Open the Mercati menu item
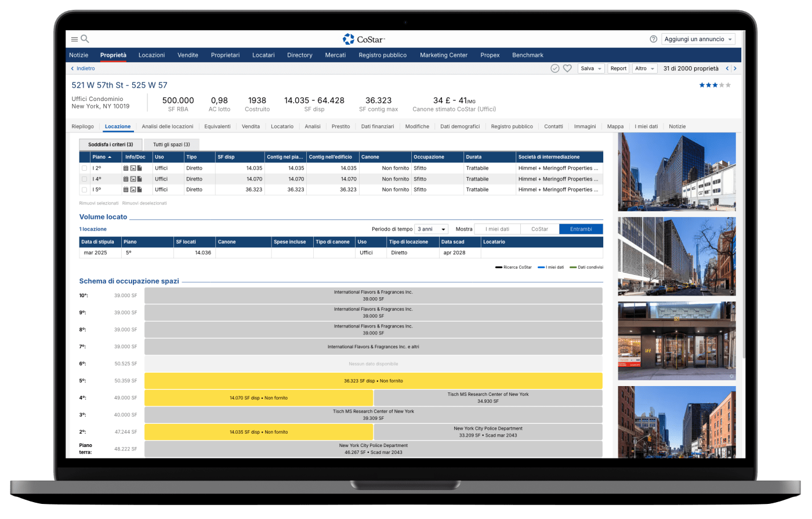The height and width of the screenshot is (519, 812). coord(335,55)
